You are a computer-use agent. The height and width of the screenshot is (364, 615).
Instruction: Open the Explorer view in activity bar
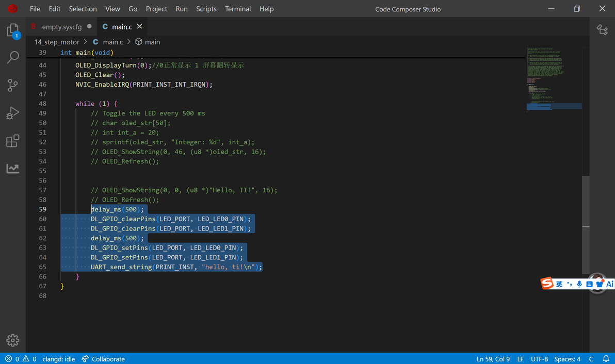tap(13, 30)
